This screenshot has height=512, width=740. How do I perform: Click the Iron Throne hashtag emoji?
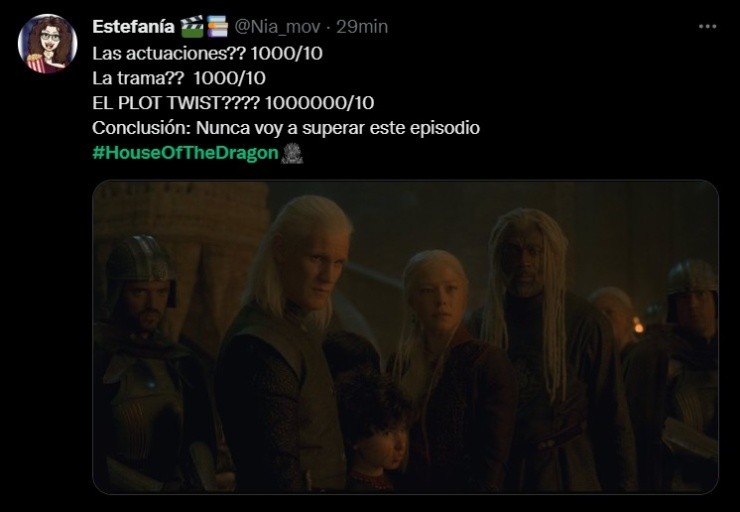tap(292, 153)
